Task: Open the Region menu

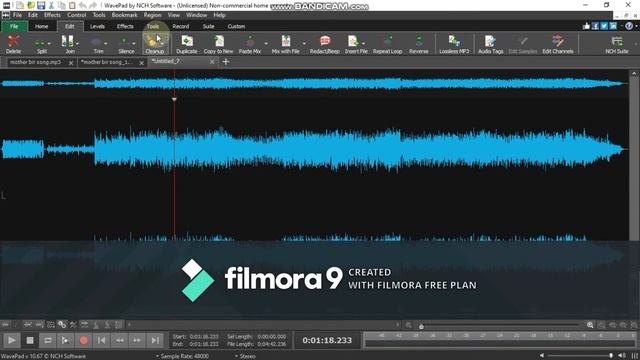Action: click(x=152, y=15)
